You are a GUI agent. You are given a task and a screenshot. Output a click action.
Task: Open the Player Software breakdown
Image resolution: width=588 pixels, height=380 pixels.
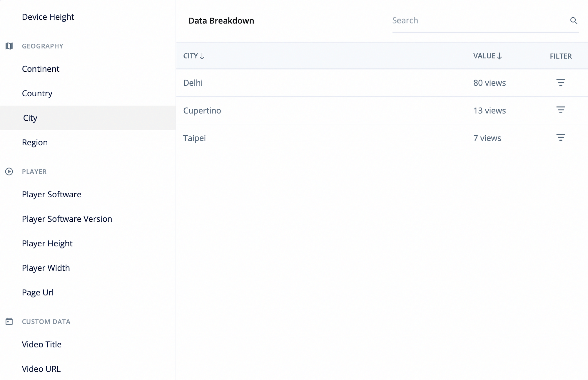[x=51, y=194]
